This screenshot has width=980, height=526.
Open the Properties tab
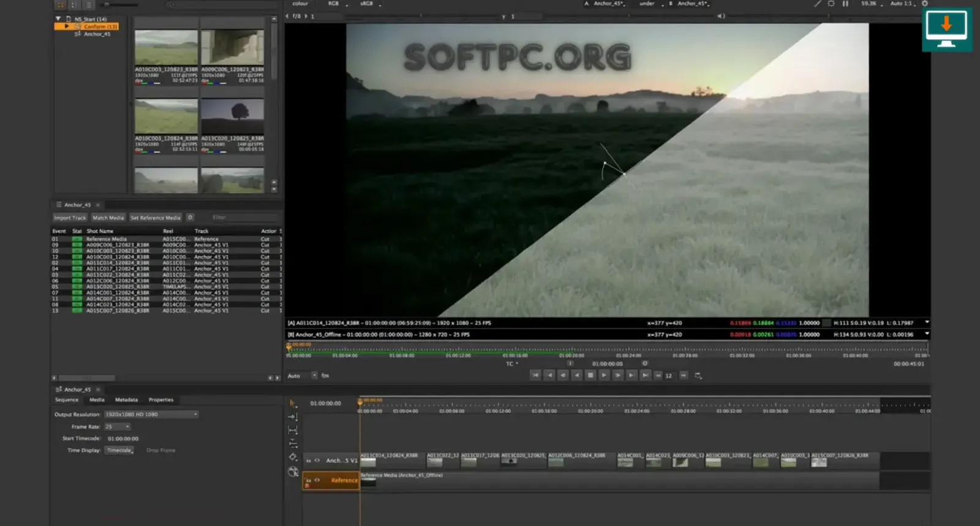click(161, 400)
